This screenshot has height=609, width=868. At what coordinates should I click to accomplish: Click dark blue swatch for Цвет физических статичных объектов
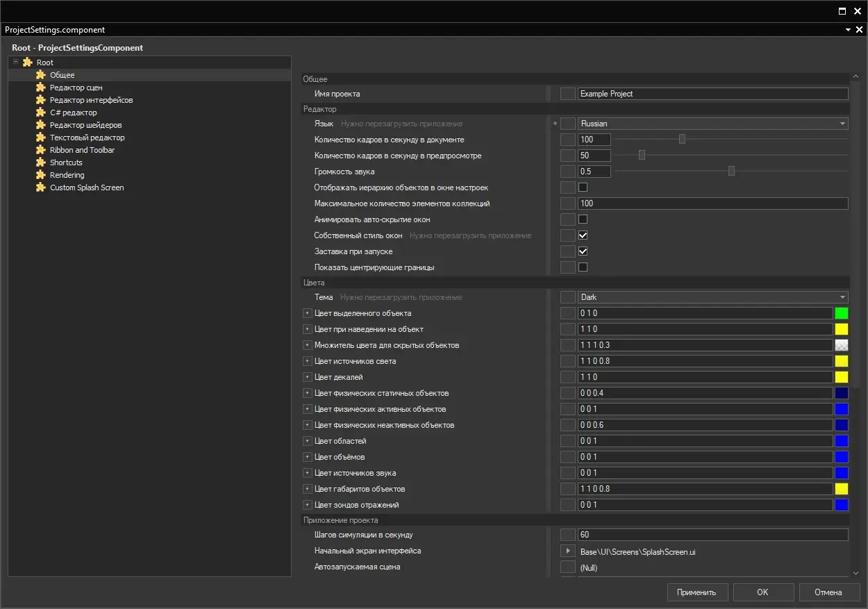tap(842, 393)
